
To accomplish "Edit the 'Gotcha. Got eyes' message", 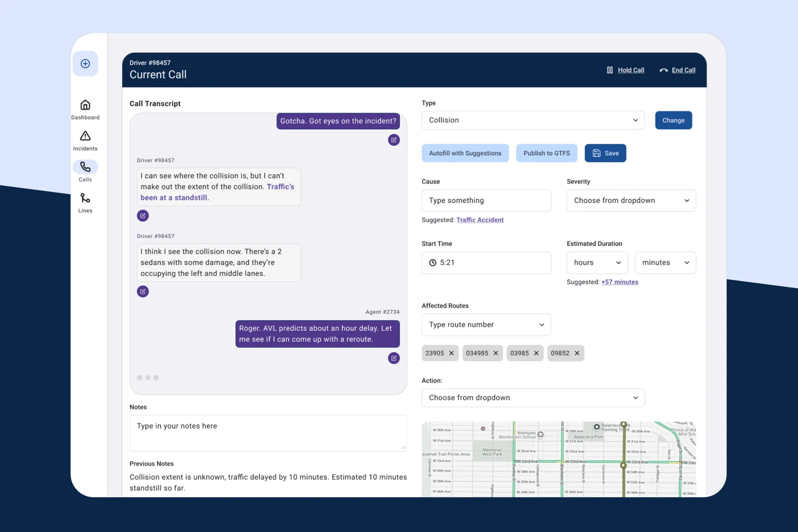I will pos(394,140).
